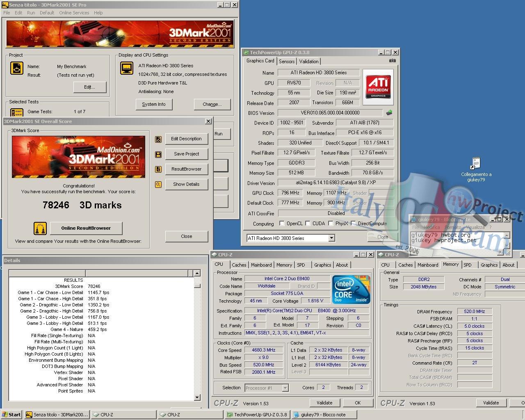
Task: Click the Game 4 - Nature result row
Action: pyautogui.click(x=100, y=329)
